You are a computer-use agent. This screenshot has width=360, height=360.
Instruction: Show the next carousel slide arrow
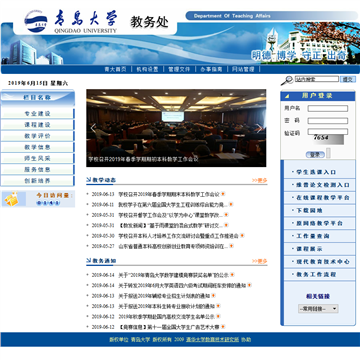259,128
